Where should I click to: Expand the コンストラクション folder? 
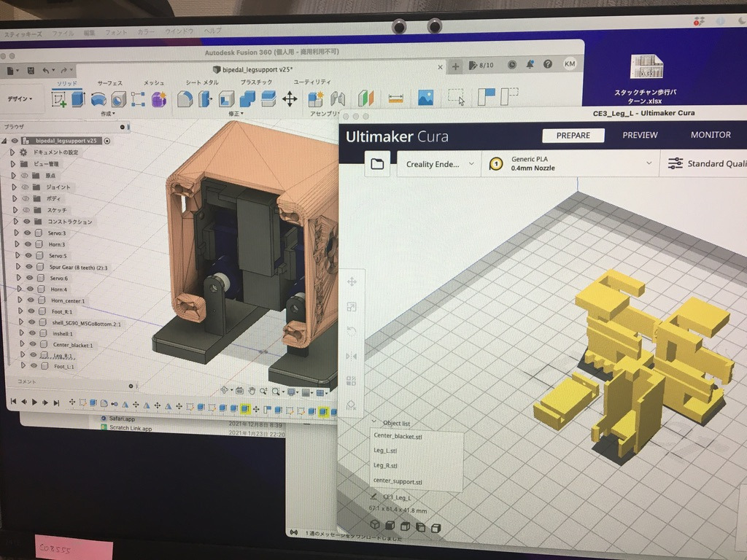[x=16, y=222]
